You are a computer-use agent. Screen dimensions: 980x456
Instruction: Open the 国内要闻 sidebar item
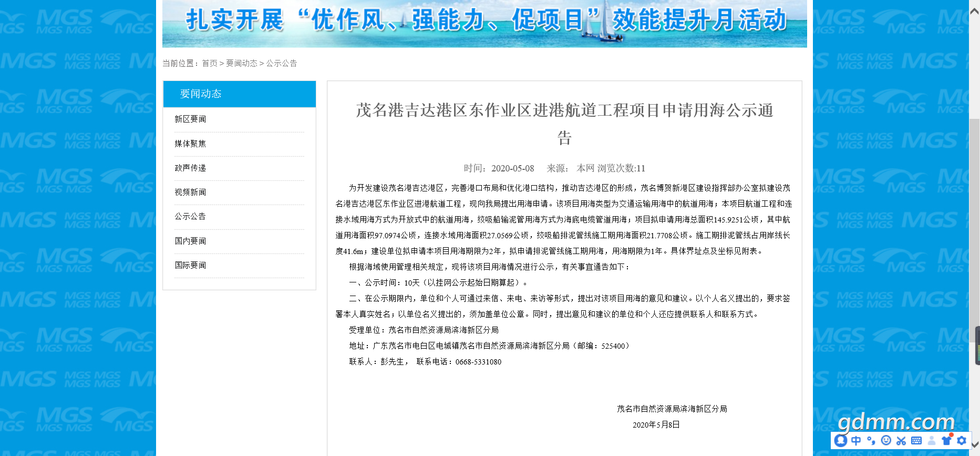[190, 241]
